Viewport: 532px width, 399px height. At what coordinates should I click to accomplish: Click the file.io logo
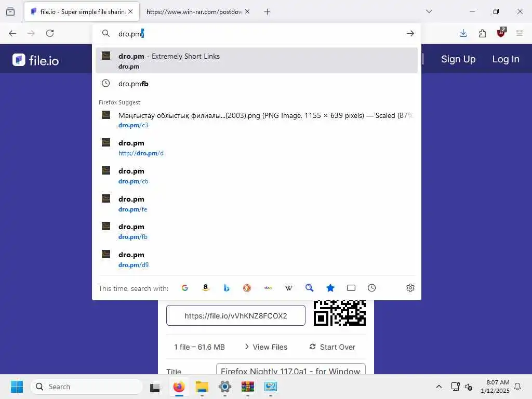(36, 60)
